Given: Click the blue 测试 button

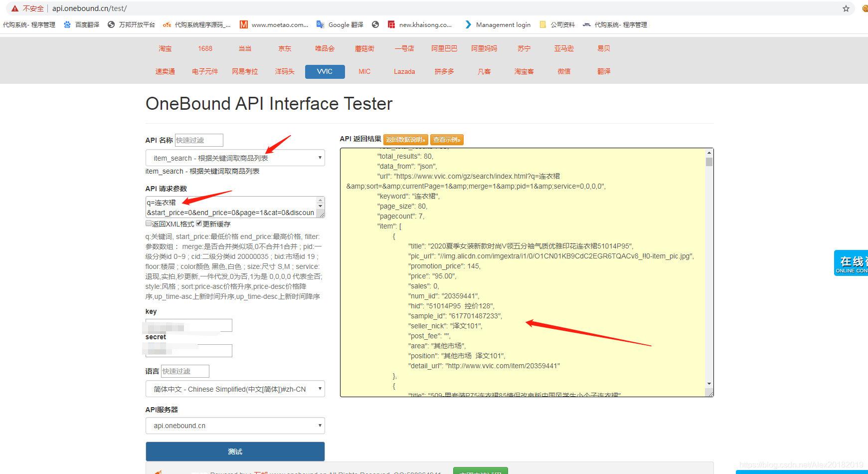Looking at the screenshot, I should click(x=235, y=452).
